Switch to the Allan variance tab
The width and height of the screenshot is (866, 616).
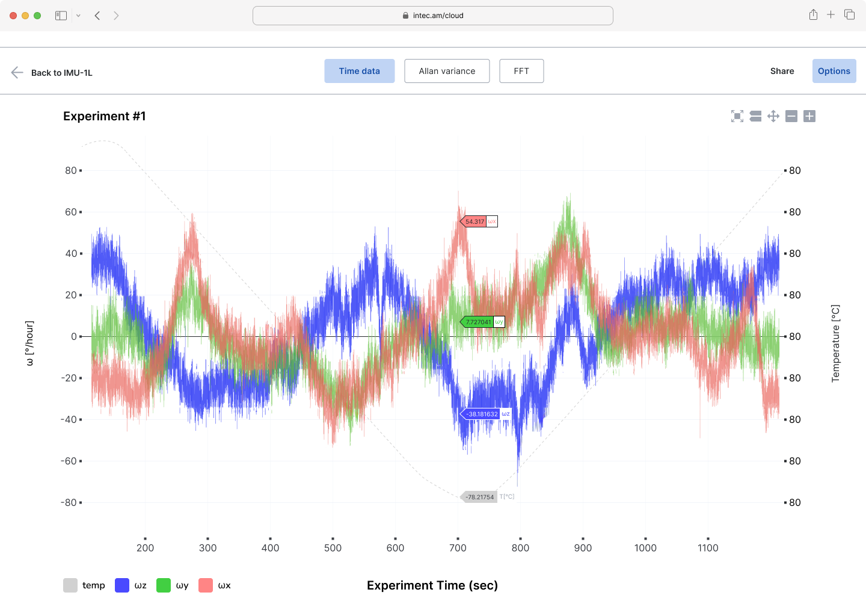[x=447, y=71]
